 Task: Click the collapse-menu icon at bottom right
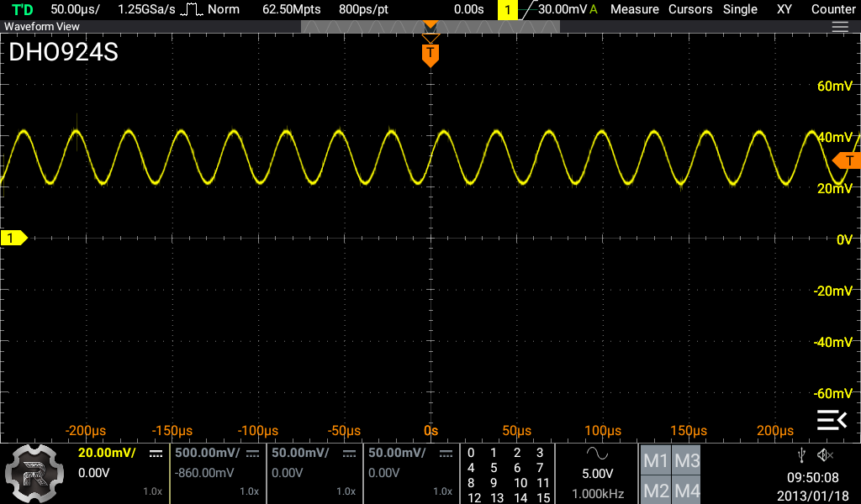(831, 419)
